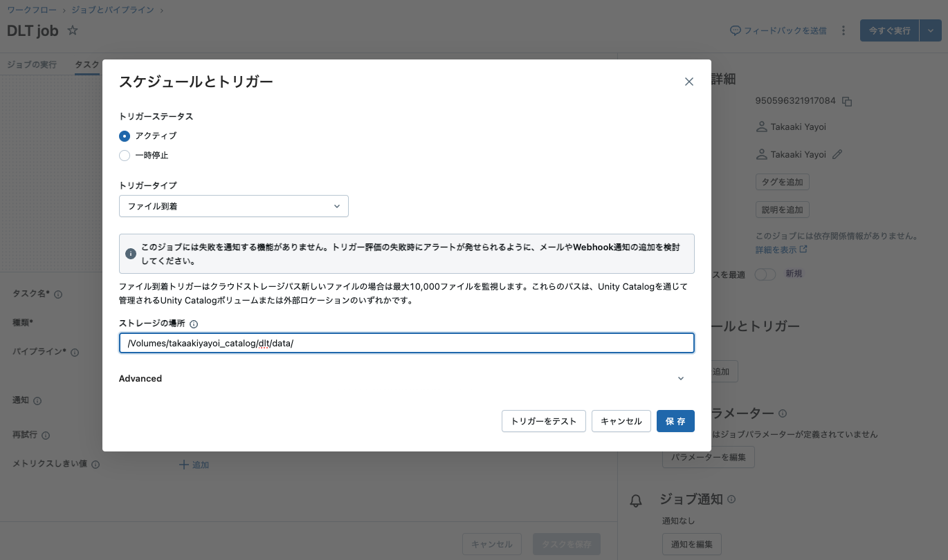948x560 pixels.
Task: Copy the job ID 950596321917084
Action: (847, 100)
